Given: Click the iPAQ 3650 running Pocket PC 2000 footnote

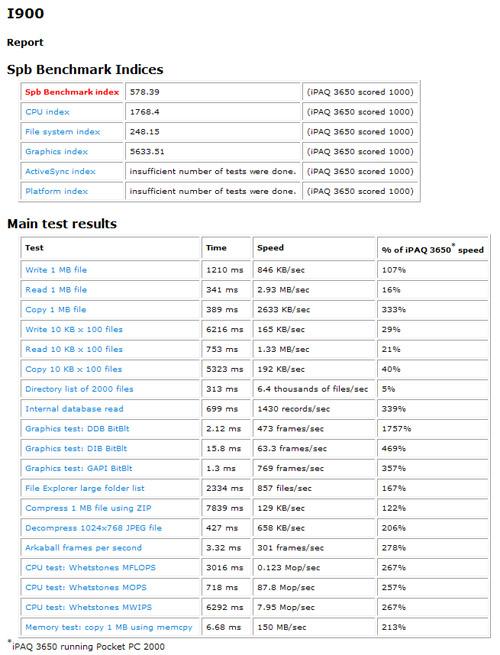Looking at the screenshot, I should coord(86,647).
